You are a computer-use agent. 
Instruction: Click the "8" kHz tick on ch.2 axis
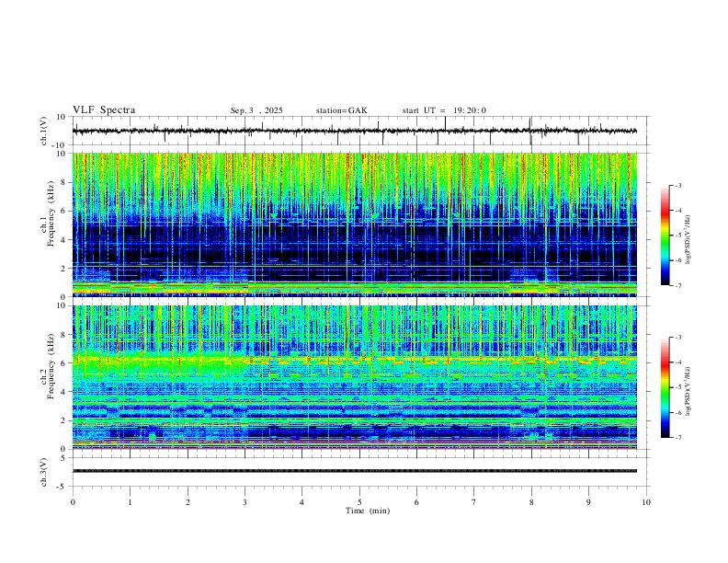(63, 335)
